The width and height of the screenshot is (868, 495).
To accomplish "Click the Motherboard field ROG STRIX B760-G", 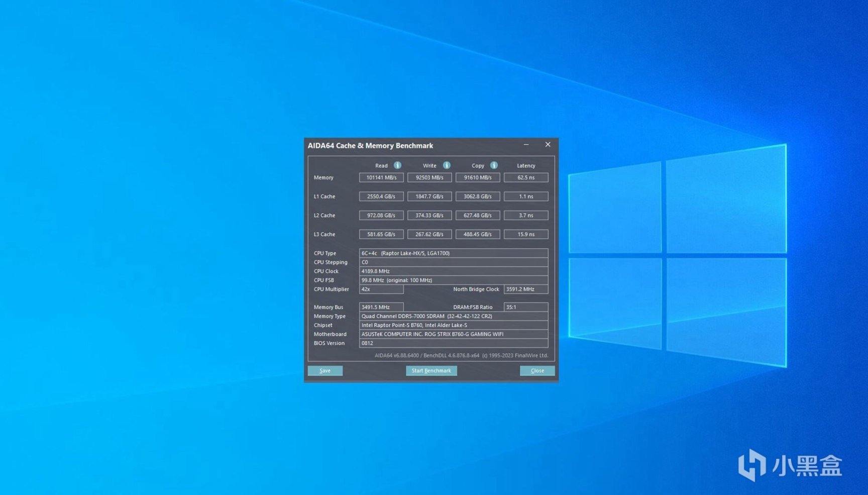I will coord(454,334).
